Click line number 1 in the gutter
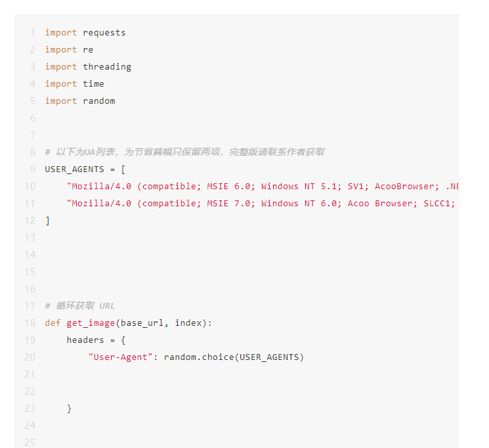 (x=32, y=33)
